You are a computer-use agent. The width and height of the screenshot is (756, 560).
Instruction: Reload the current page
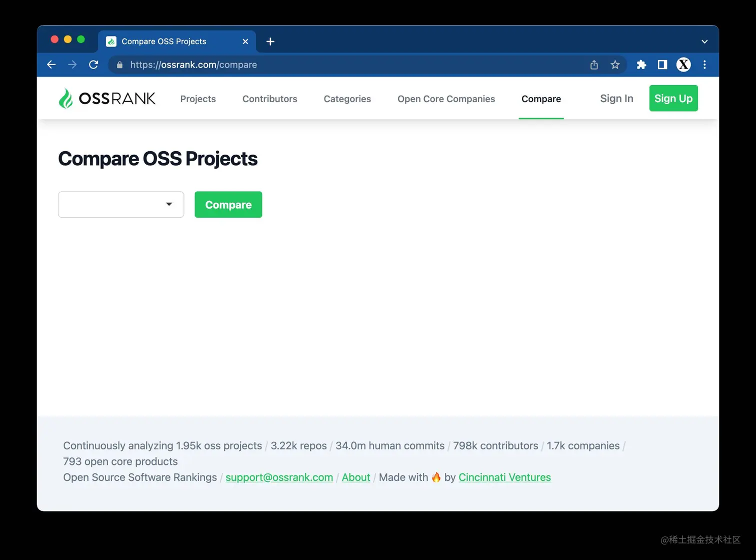click(x=93, y=65)
